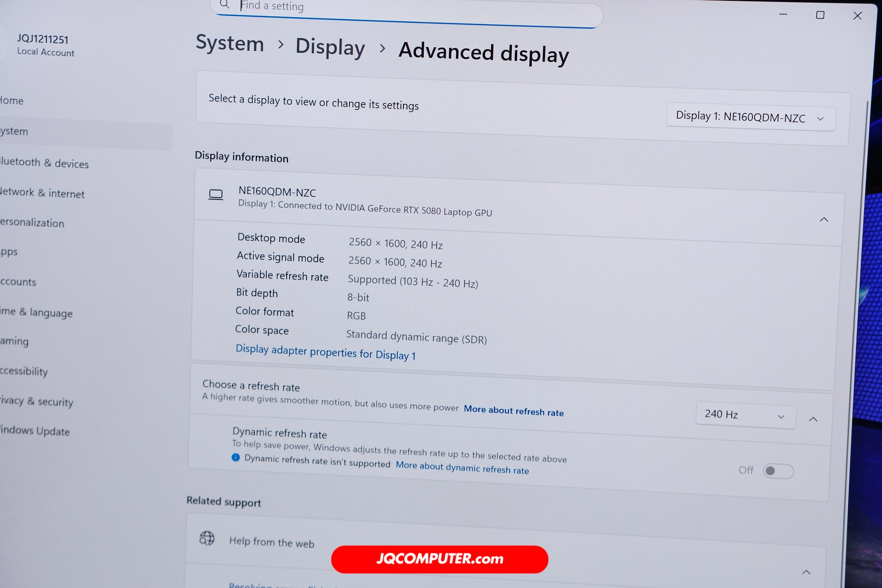The width and height of the screenshot is (882, 588).
Task: Click the More about refresh rate link
Action: click(513, 411)
